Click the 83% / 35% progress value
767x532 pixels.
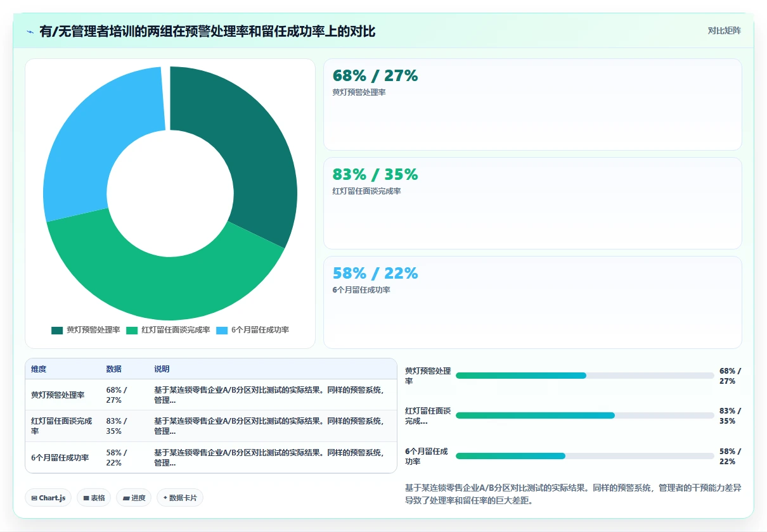tap(730, 415)
